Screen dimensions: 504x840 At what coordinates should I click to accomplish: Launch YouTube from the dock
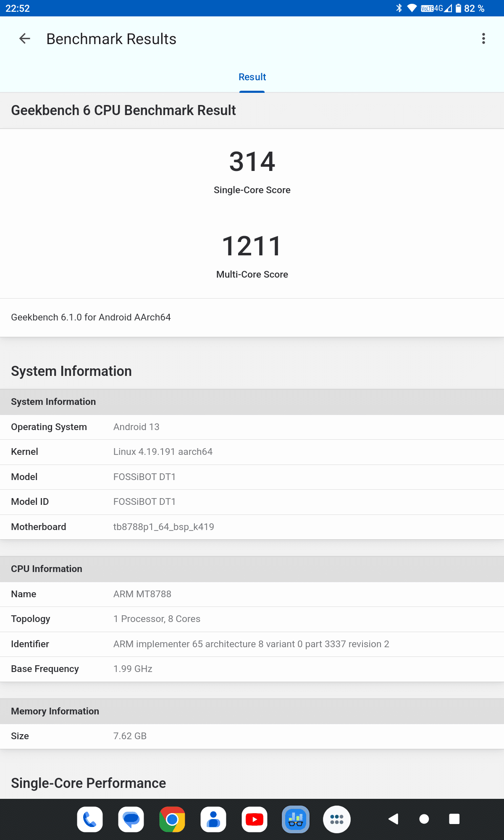[255, 819]
